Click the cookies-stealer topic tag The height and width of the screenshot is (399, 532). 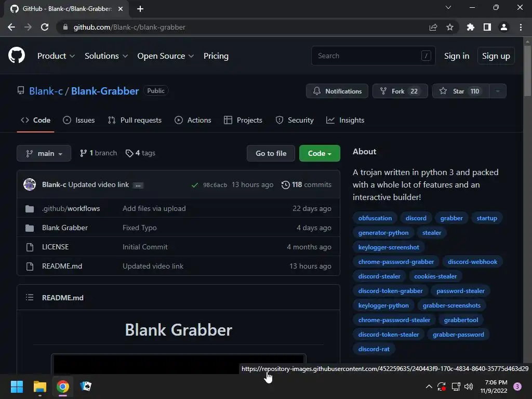[435, 276]
